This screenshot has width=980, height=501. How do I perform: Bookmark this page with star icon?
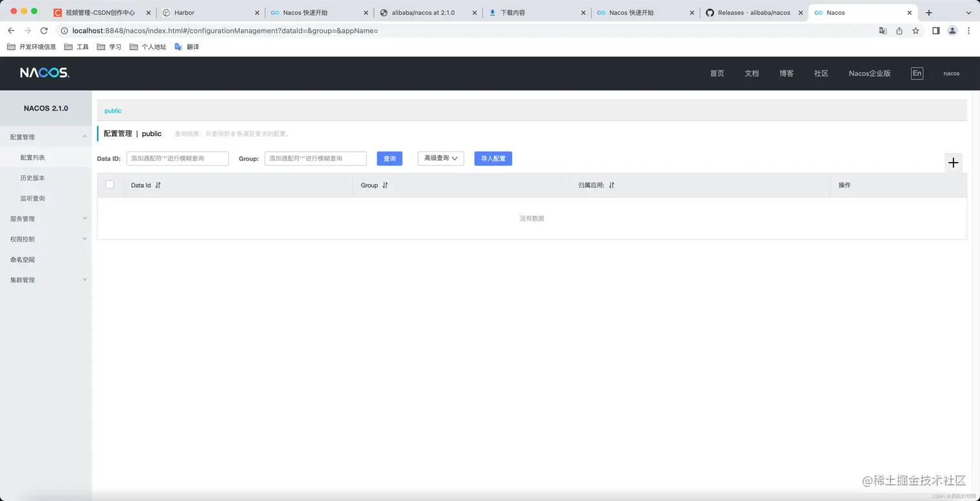tap(916, 30)
